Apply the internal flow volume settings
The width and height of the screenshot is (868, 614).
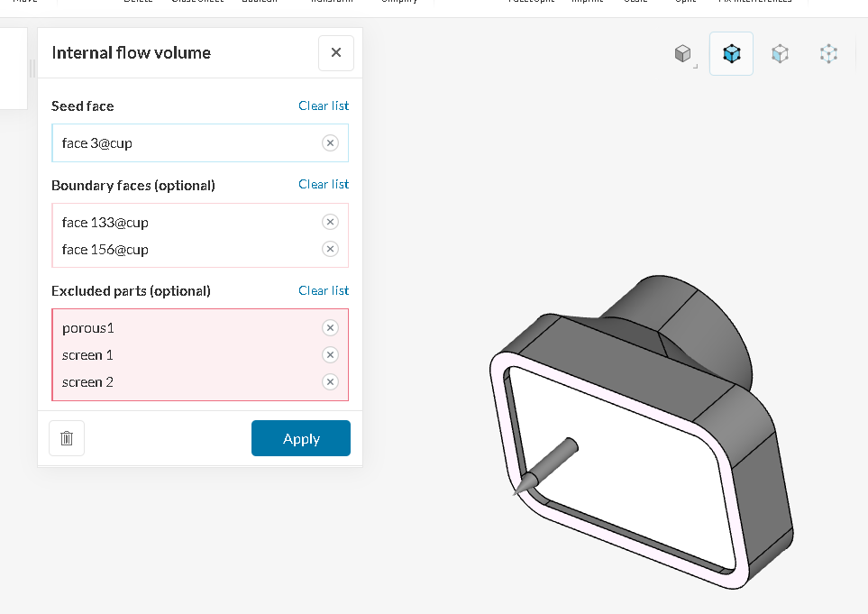[301, 438]
